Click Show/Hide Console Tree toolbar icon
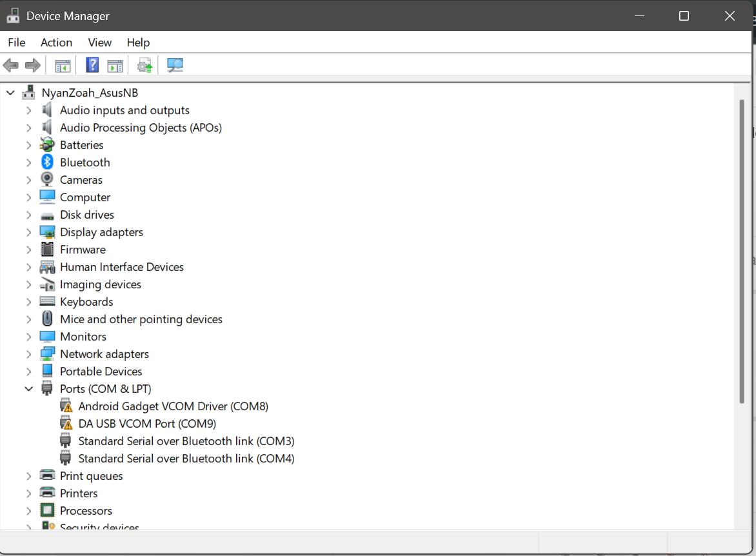Screen dimensions: 756x556 point(63,65)
